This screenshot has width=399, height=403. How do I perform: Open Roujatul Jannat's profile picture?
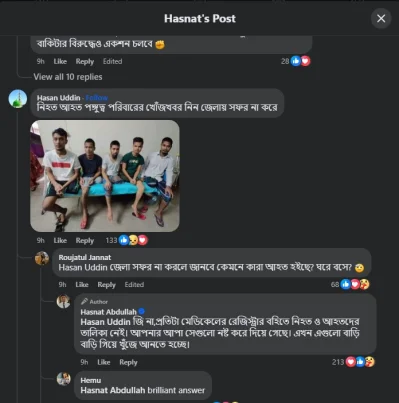(x=42, y=258)
